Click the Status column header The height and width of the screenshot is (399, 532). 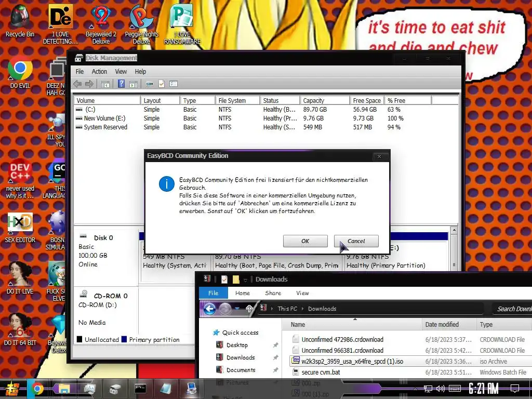(x=280, y=100)
